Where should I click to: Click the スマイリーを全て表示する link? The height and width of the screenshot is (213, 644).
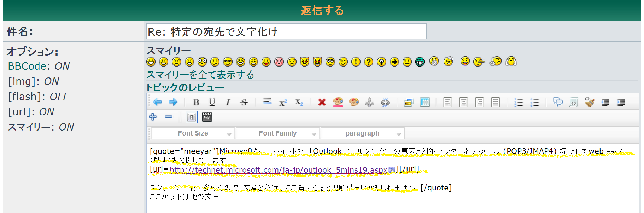pyautogui.click(x=200, y=75)
